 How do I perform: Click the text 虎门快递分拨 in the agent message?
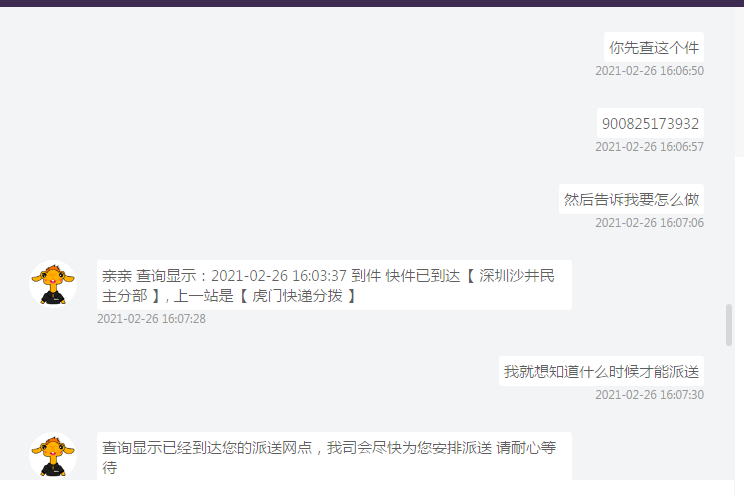point(297,296)
